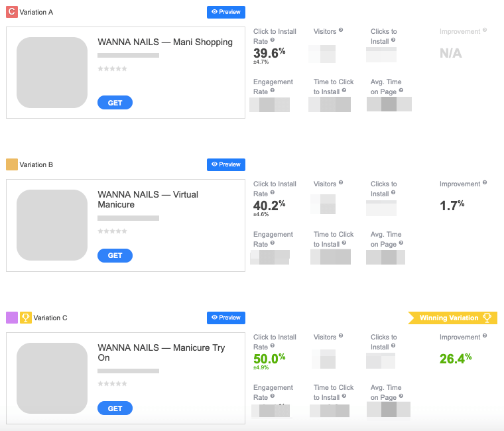Click the Variation B label
This screenshot has height=431, width=504.
click(x=36, y=164)
